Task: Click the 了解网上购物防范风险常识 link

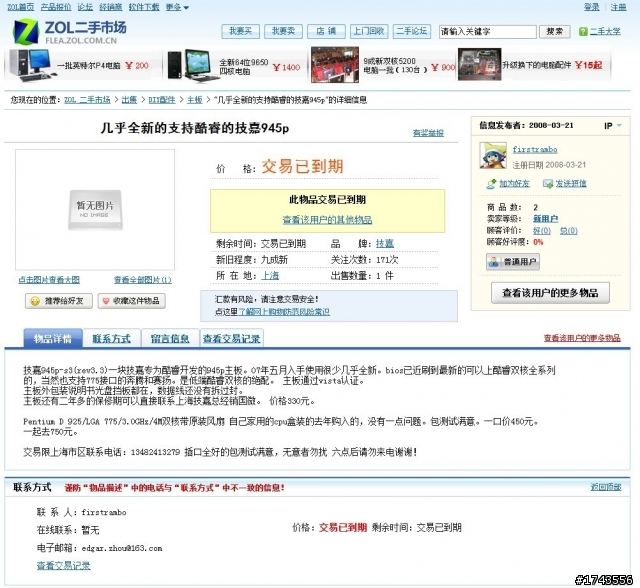Action: coord(284,312)
